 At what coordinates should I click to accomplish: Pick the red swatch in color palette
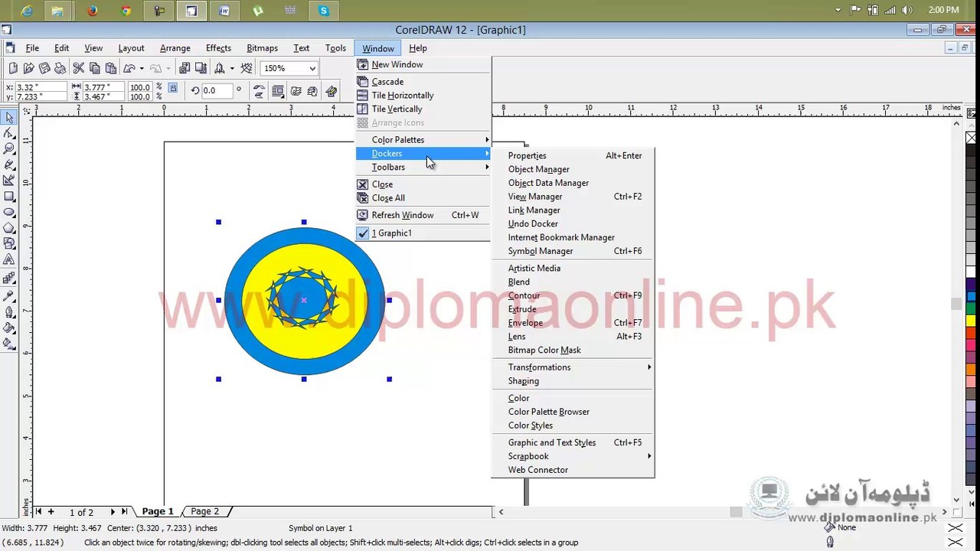click(971, 333)
